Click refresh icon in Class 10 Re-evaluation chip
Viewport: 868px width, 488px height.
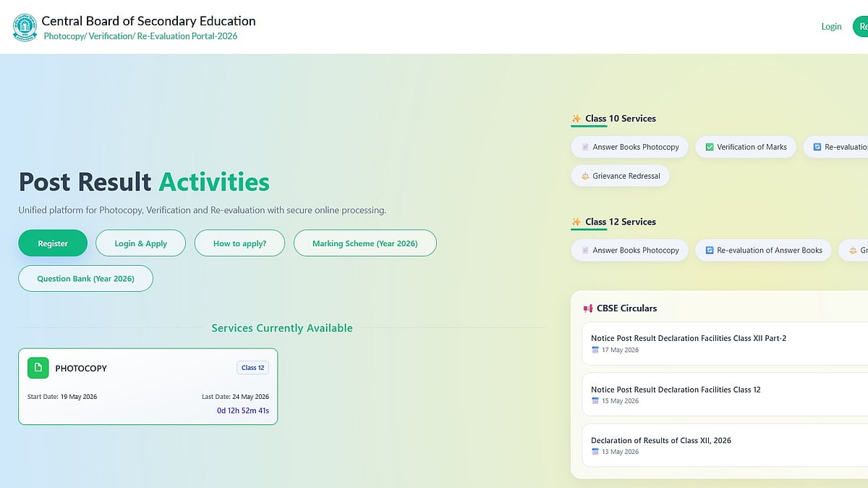(x=817, y=147)
